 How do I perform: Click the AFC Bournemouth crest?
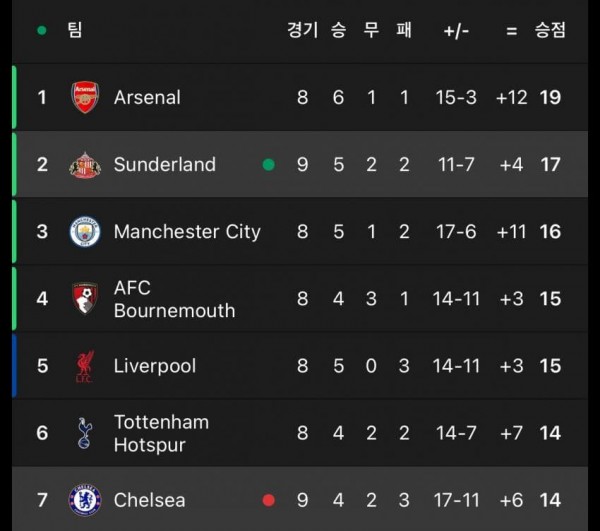85,299
